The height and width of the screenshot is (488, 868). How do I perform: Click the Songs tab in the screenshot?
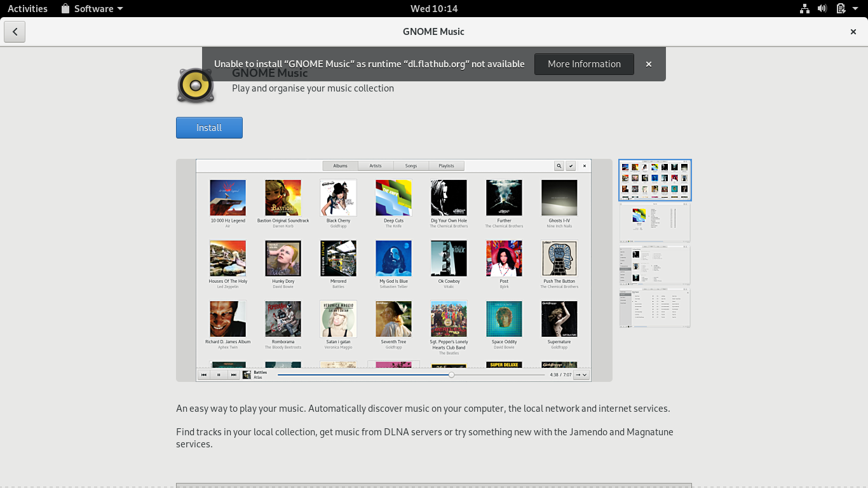411,166
